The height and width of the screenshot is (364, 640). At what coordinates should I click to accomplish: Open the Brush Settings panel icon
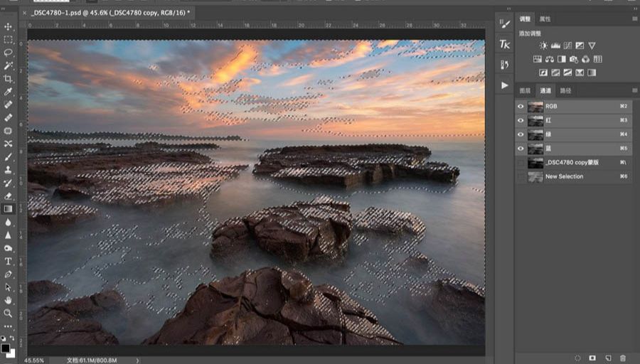[x=505, y=23]
